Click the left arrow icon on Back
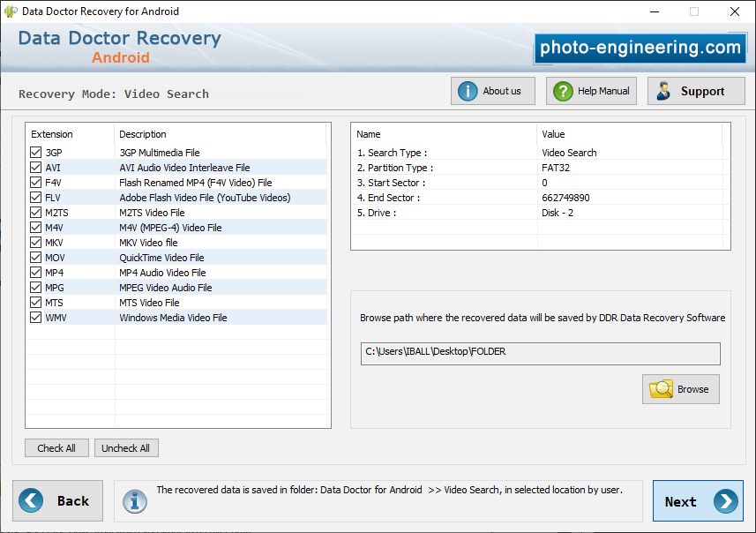 pyautogui.click(x=31, y=500)
